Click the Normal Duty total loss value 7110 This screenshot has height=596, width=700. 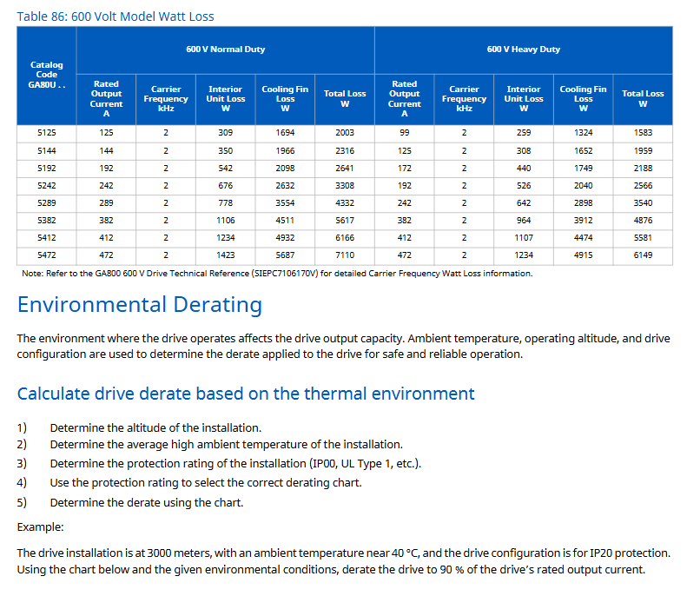coord(345,255)
